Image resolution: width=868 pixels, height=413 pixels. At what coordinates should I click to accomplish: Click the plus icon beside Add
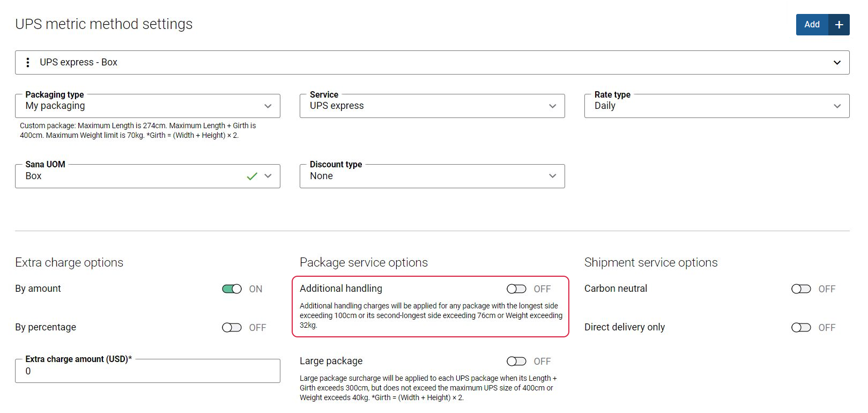click(839, 25)
